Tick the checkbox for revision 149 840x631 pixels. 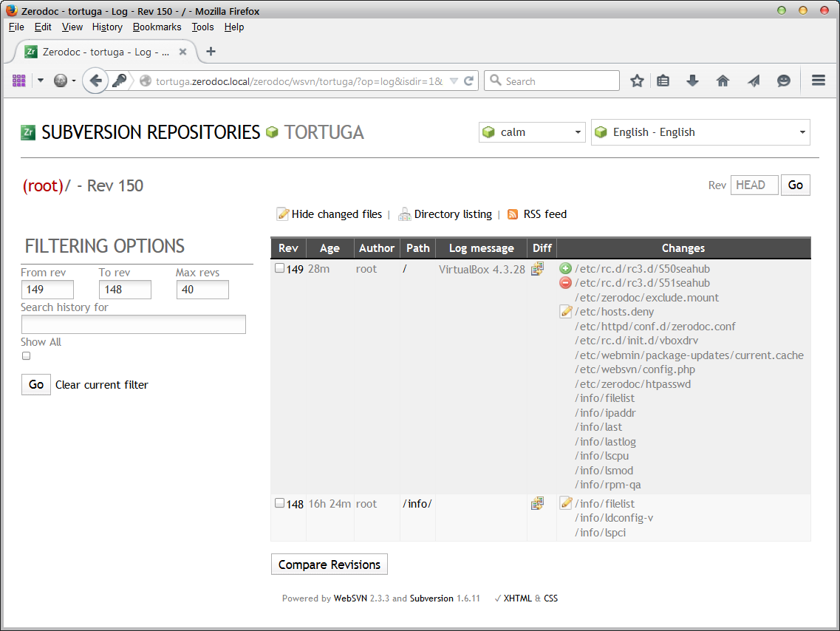click(279, 267)
